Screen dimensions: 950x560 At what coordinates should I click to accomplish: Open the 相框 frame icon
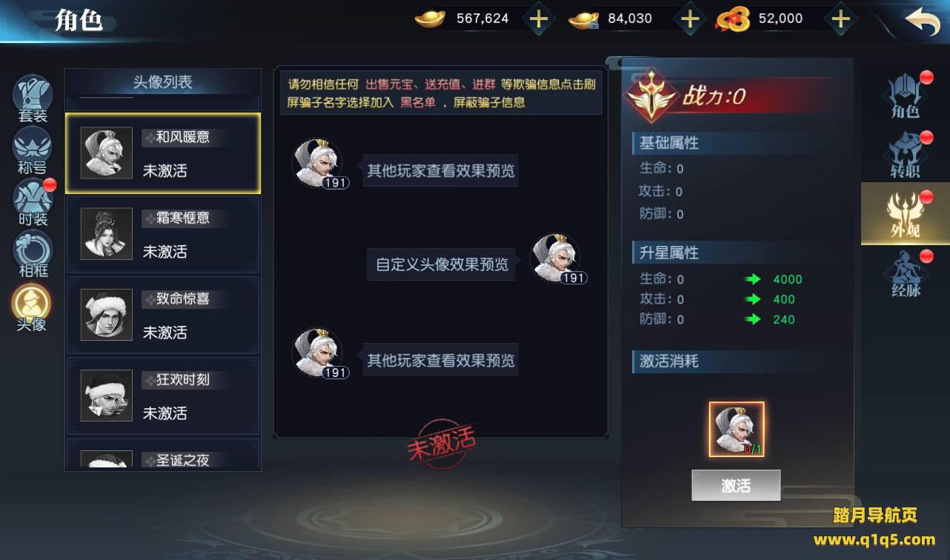(33, 253)
